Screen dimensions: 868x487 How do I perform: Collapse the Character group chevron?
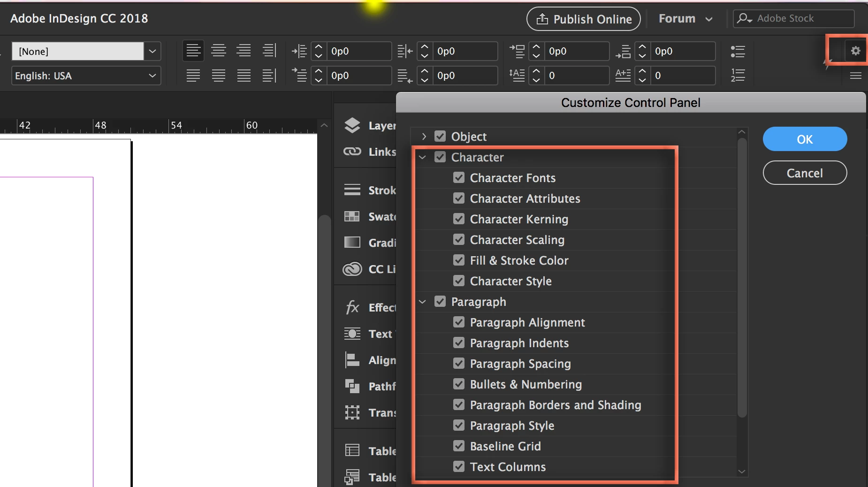click(x=423, y=157)
